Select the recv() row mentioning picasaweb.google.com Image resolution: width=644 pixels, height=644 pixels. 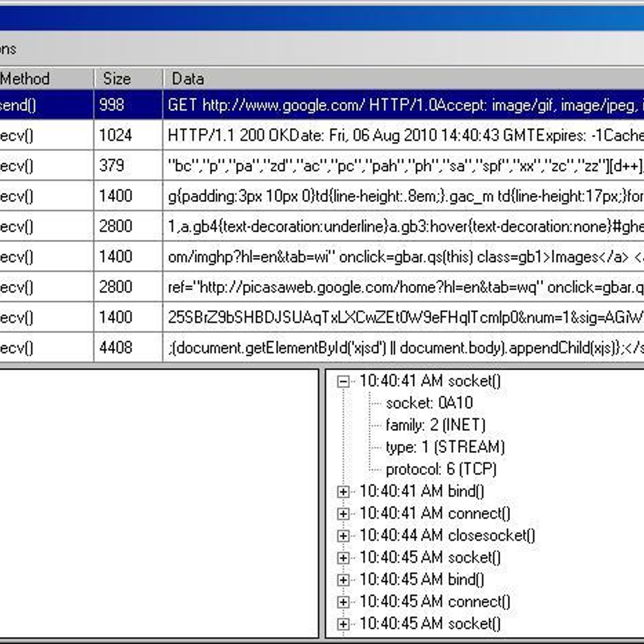(x=322, y=287)
